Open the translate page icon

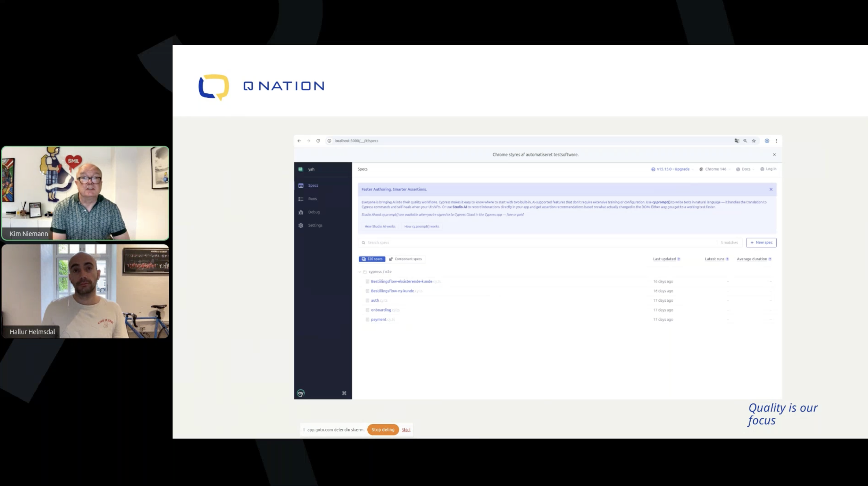tap(737, 141)
